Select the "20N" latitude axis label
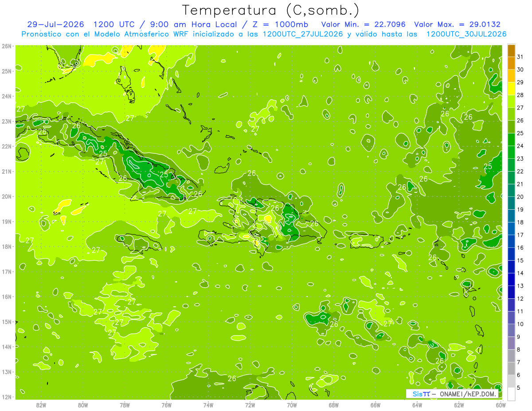Image resolution: width=532 pixels, height=411 pixels. [7, 196]
